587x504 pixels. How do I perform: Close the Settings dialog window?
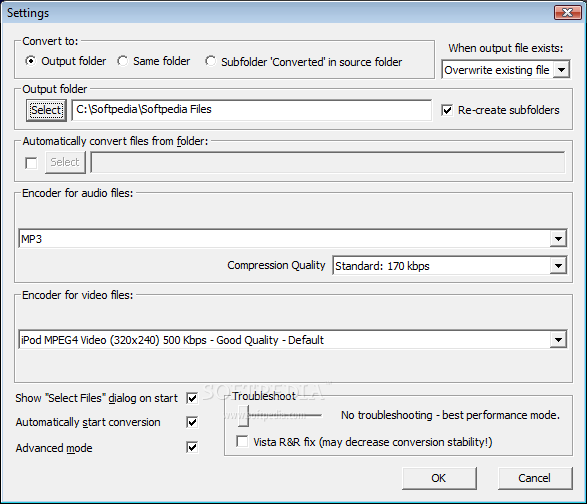(568, 12)
